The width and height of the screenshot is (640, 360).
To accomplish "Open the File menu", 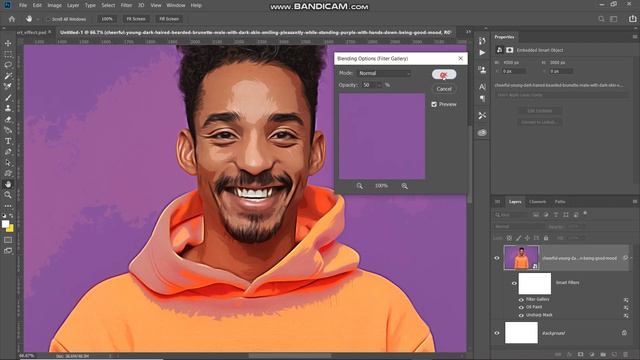I will (x=23, y=5).
